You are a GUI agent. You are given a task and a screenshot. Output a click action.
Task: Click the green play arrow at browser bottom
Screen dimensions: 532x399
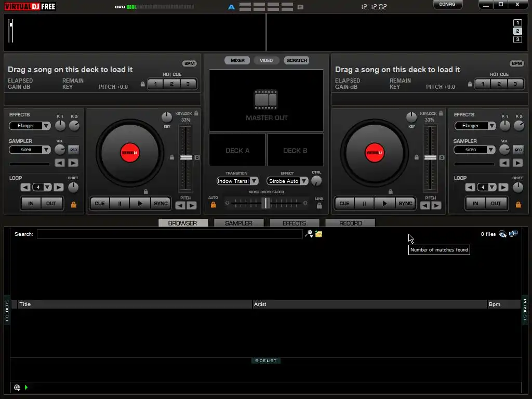pyautogui.click(x=26, y=387)
